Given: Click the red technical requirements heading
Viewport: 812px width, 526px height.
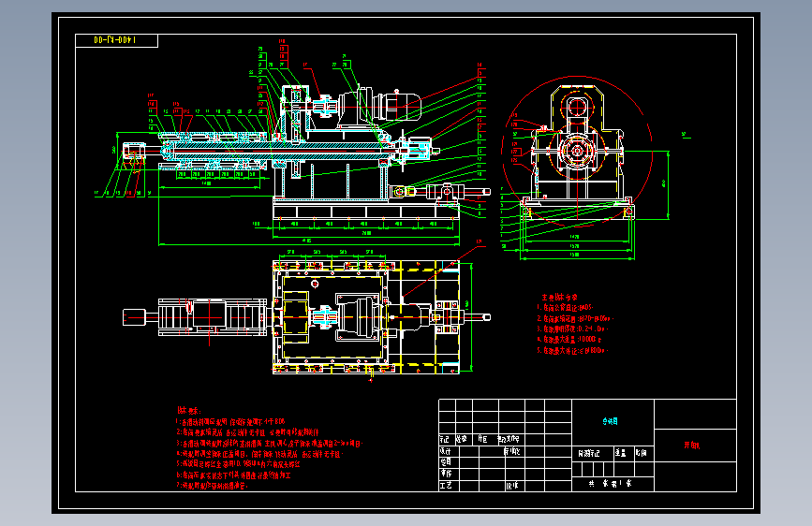Looking at the screenshot, I should 188,411.
